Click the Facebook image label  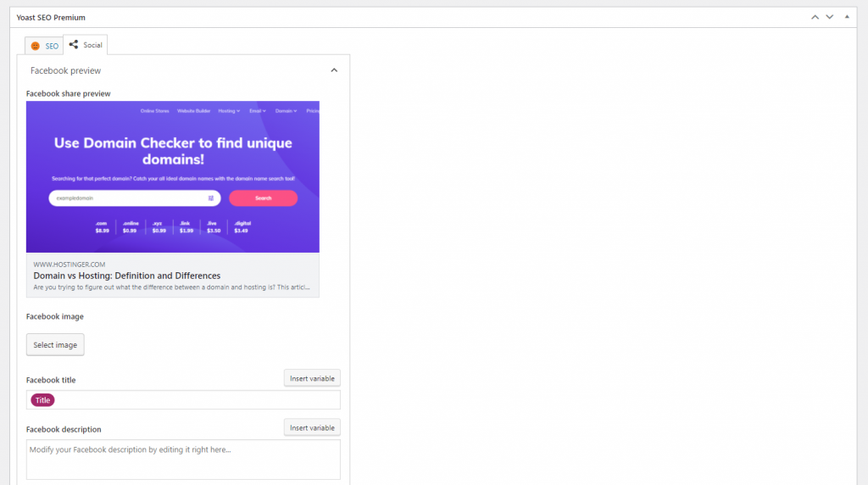coord(55,316)
